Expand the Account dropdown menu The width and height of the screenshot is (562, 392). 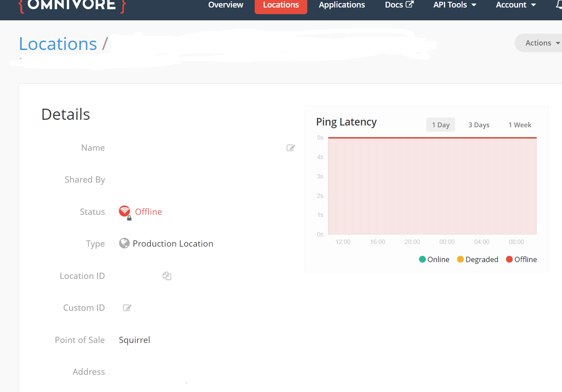point(516,5)
